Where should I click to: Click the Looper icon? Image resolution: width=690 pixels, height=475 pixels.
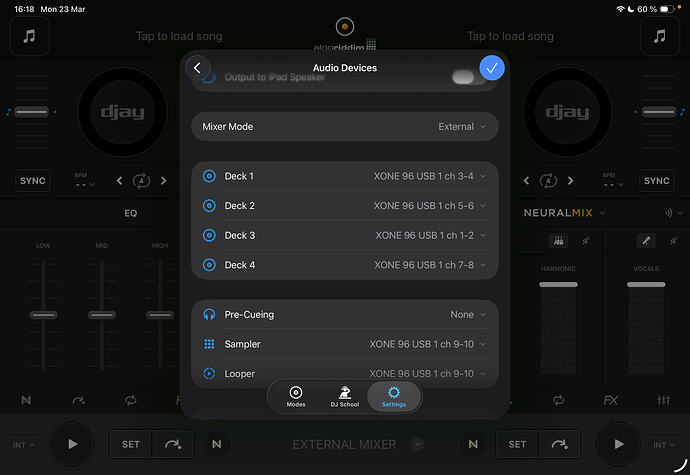click(209, 374)
